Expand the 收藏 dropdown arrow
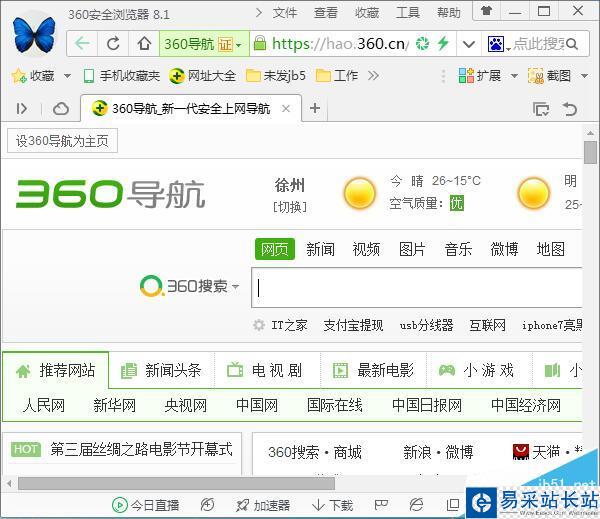Image resolution: width=600 pixels, height=519 pixels. (x=67, y=76)
